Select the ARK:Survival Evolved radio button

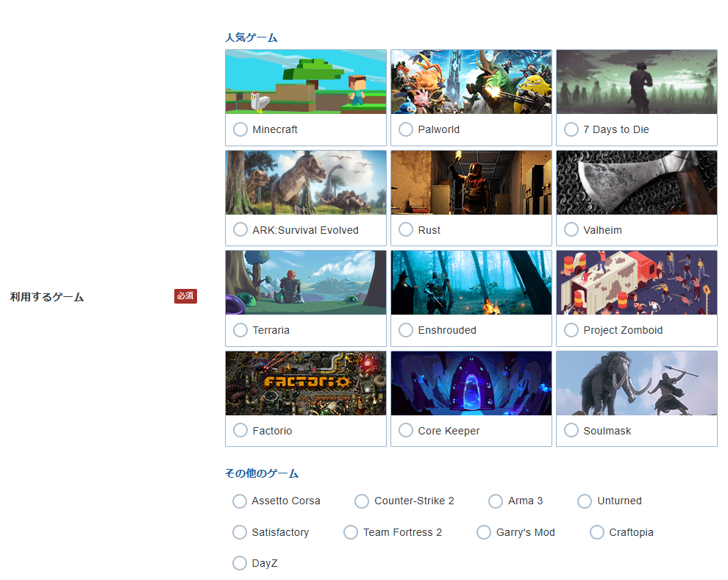(240, 229)
